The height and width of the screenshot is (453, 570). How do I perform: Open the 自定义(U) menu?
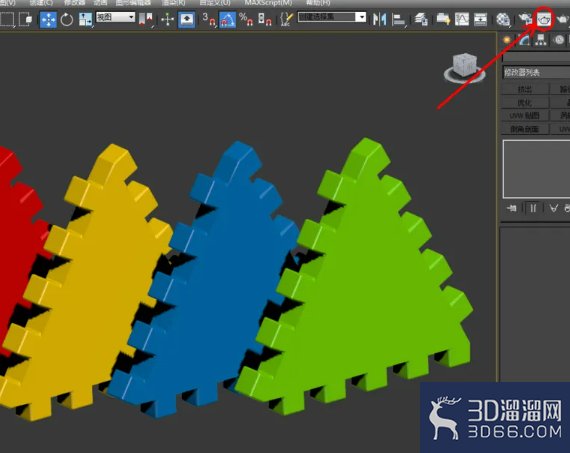click(x=215, y=3)
